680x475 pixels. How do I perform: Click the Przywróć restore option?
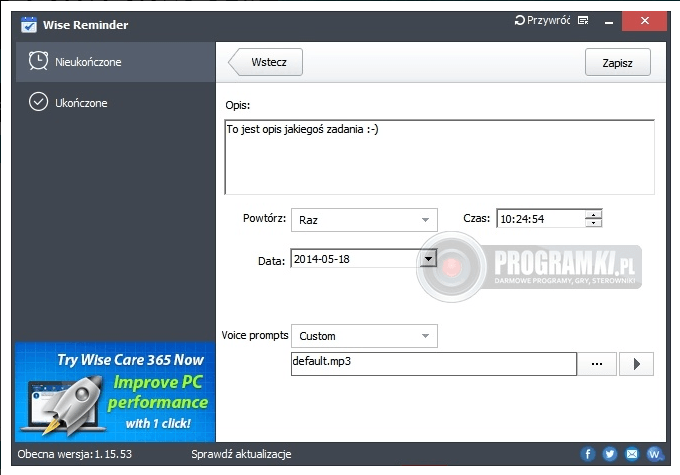point(542,20)
